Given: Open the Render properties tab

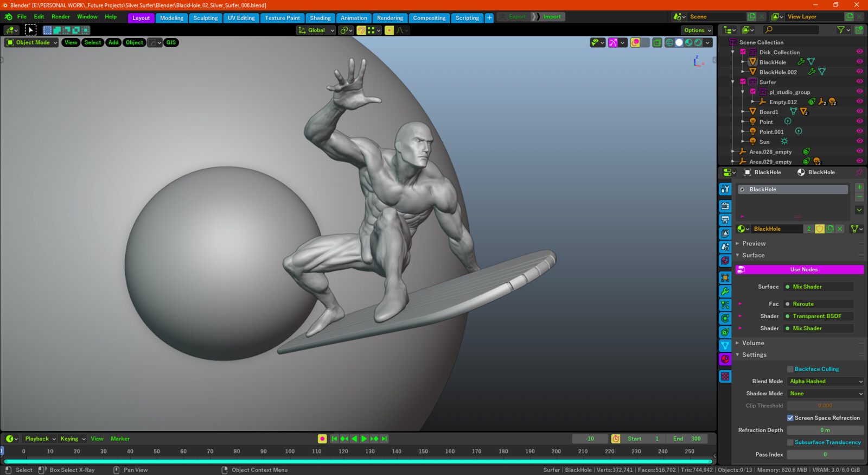Looking at the screenshot, I should (x=725, y=206).
